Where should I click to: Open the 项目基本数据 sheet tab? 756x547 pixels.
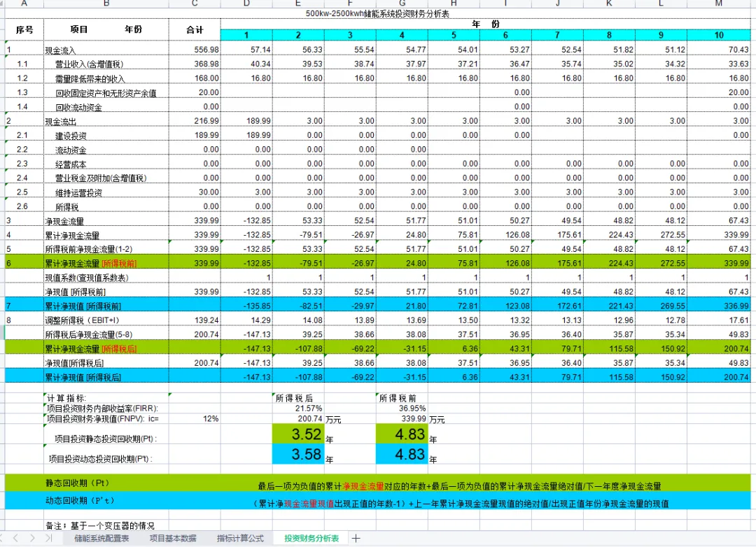click(173, 539)
